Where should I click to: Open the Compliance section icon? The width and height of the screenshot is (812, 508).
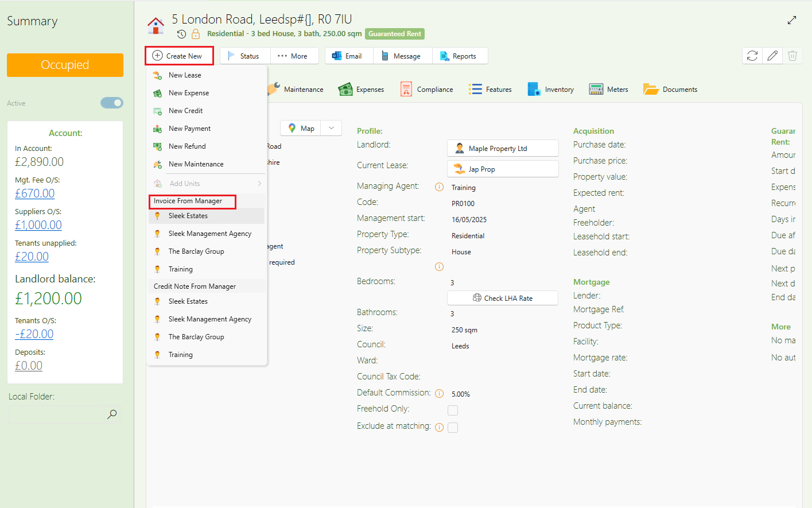point(406,89)
